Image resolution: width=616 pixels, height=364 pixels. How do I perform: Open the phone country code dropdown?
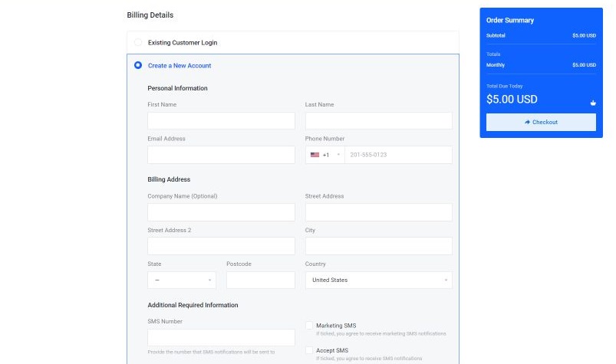pyautogui.click(x=325, y=155)
